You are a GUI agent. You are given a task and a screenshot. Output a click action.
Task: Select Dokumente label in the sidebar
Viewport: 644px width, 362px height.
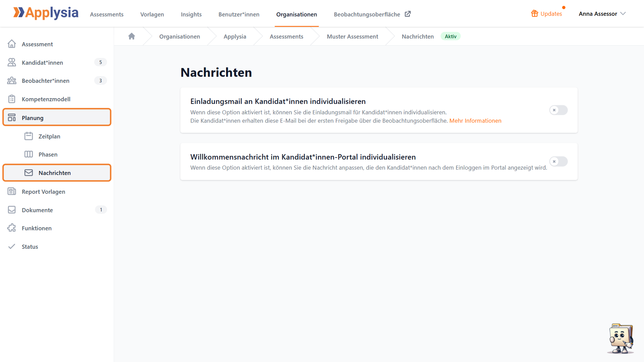point(37,210)
